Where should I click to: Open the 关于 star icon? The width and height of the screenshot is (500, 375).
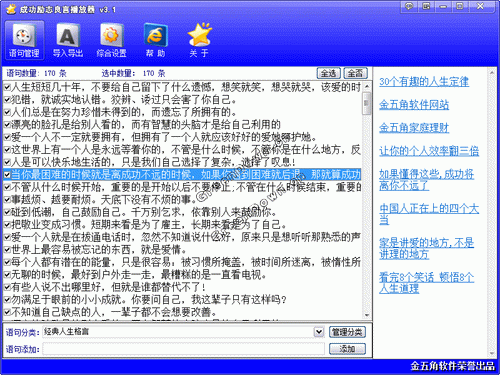click(x=199, y=40)
